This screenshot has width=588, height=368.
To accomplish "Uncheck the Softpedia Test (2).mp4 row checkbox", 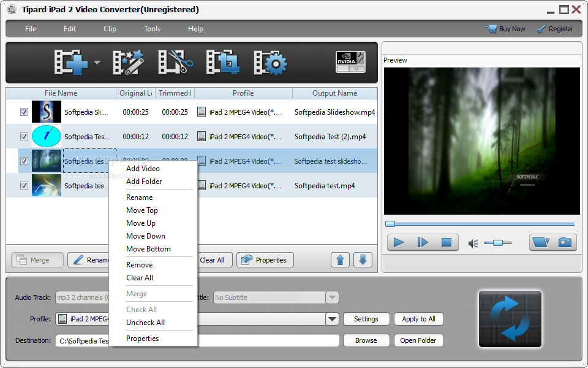I will coord(24,136).
